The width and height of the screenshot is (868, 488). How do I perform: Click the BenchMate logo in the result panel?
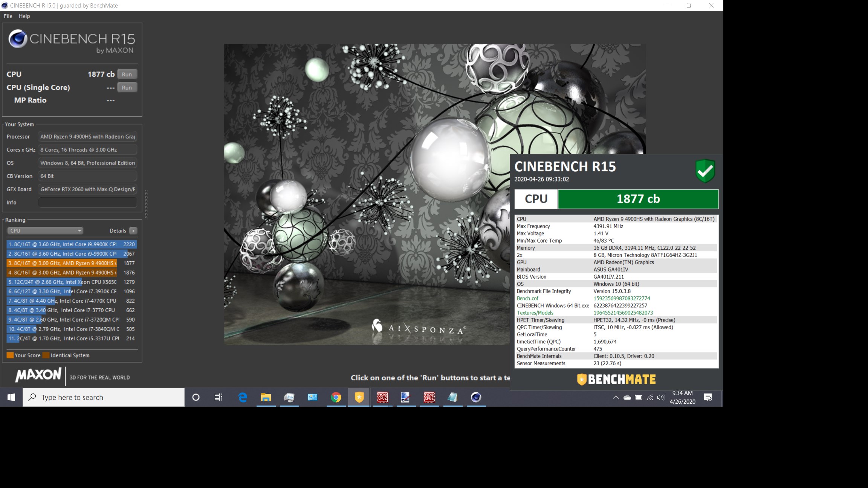tap(616, 379)
